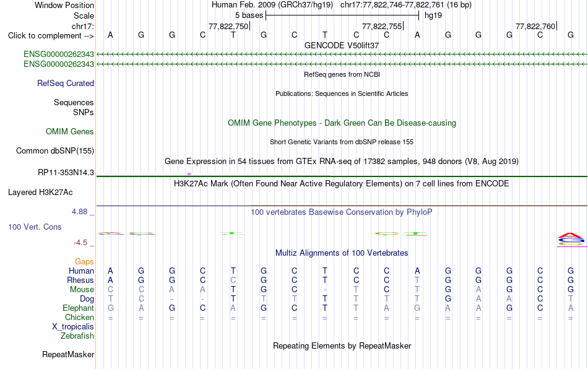Click the H3K27Ac Mark track title
The image size is (588, 369).
point(342,183)
